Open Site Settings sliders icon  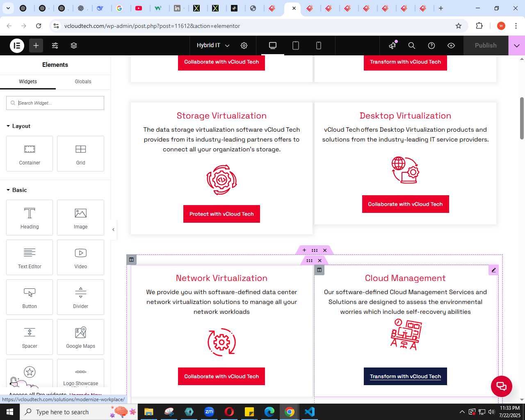(x=55, y=46)
